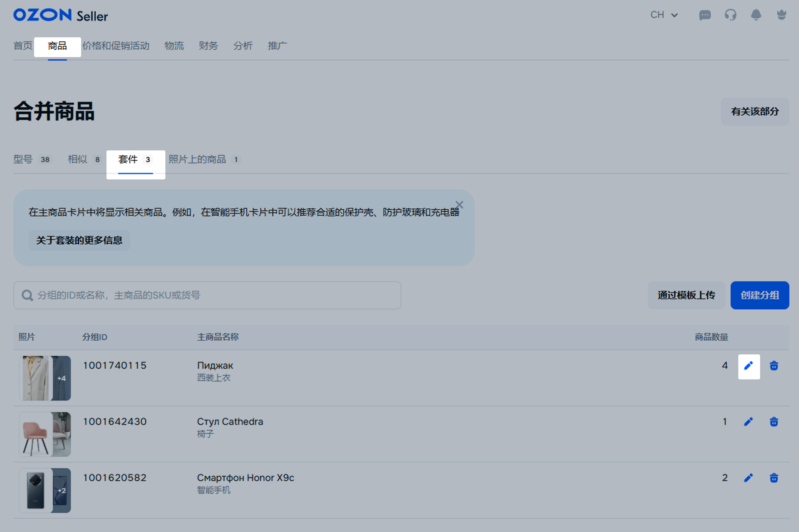Open the notifications bell

(x=756, y=15)
